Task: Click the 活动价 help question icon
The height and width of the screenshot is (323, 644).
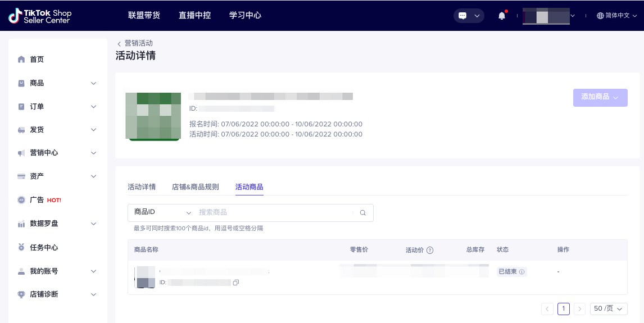Action: coord(429,250)
